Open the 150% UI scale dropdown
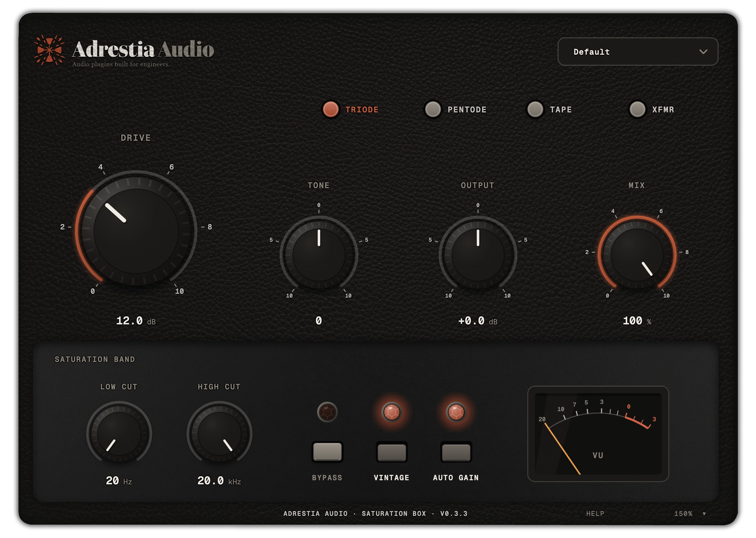Image resolution: width=756 pixels, height=538 pixels. point(689,514)
